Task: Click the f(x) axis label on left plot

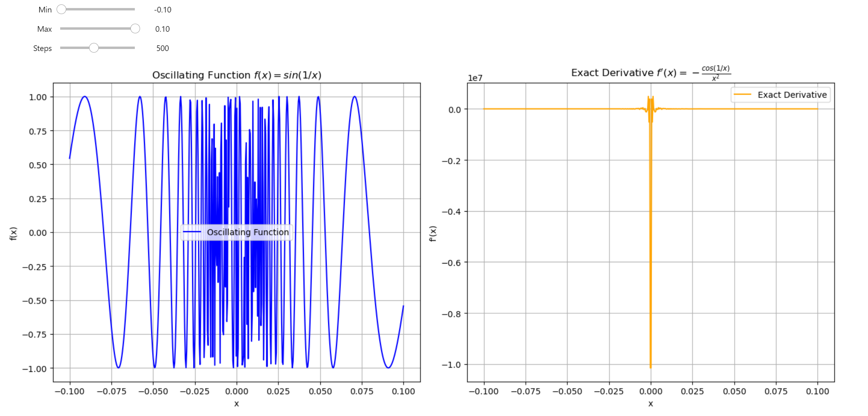Action: [x=14, y=233]
